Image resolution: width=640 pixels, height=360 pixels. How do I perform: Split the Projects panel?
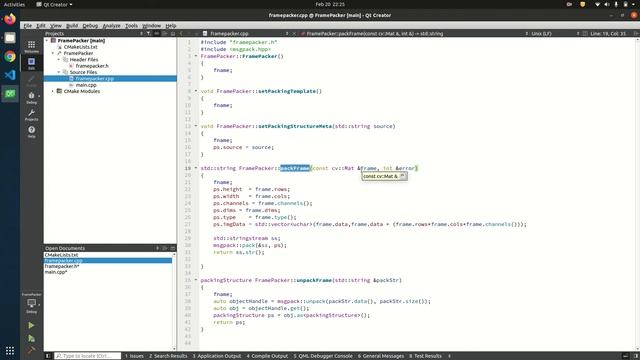click(x=165, y=33)
